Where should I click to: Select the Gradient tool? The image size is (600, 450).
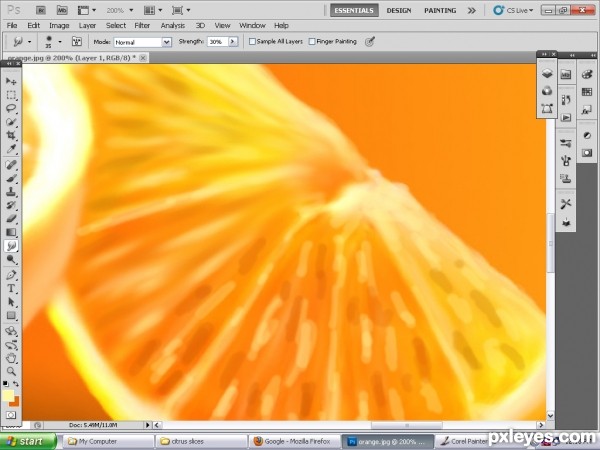click(x=11, y=232)
